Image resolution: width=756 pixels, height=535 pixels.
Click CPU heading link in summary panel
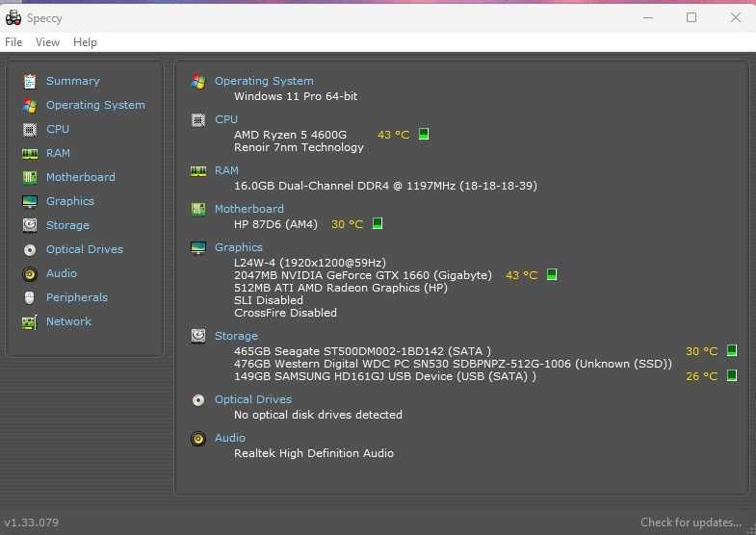226,119
